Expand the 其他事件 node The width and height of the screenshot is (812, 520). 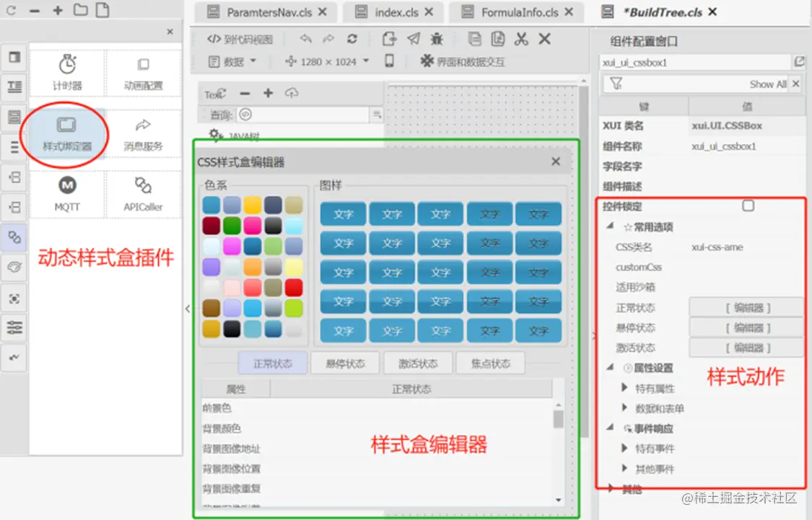click(x=624, y=468)
